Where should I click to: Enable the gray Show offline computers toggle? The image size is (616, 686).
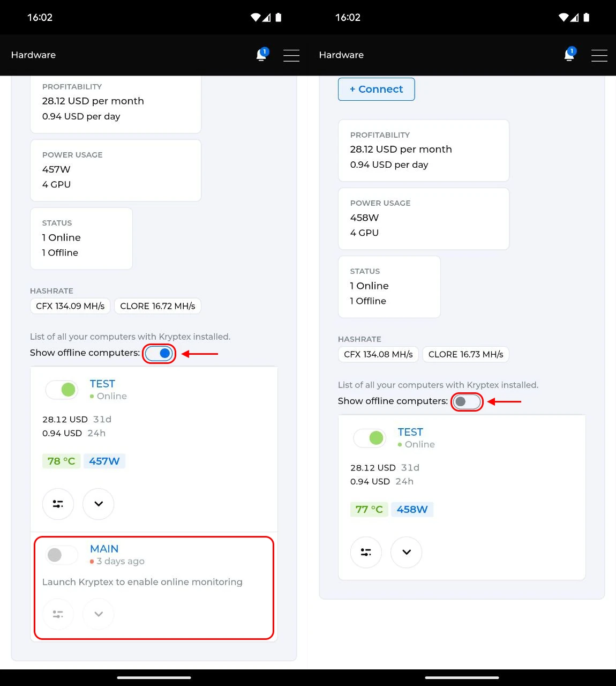click(467, 401)
